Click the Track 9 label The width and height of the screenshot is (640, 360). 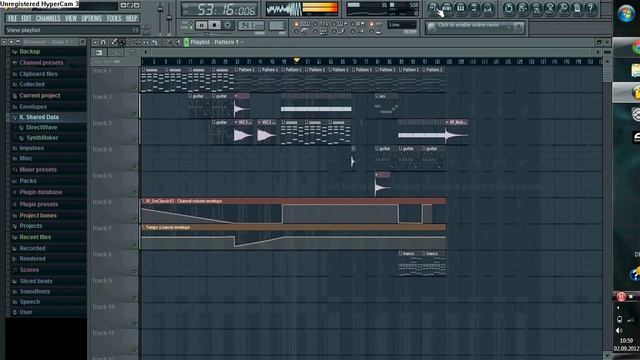pyautogui.click(x=102, y=281)
